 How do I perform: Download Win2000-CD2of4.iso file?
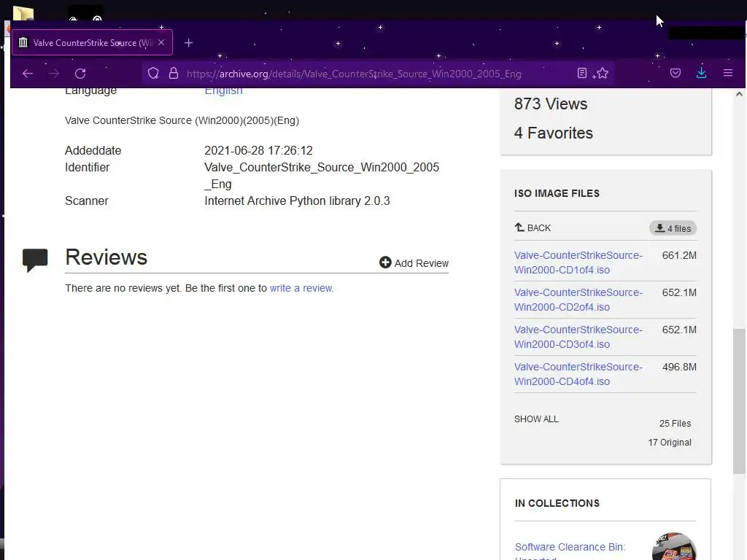[578, 300]
